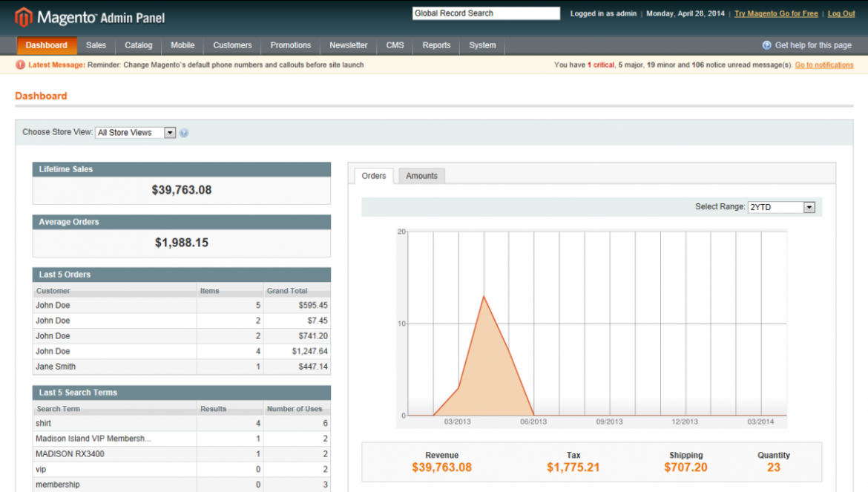Open the All Store Views dropdown
This screenshot has height=492, width=868.
pyautogui.click(x=135, y=132)
